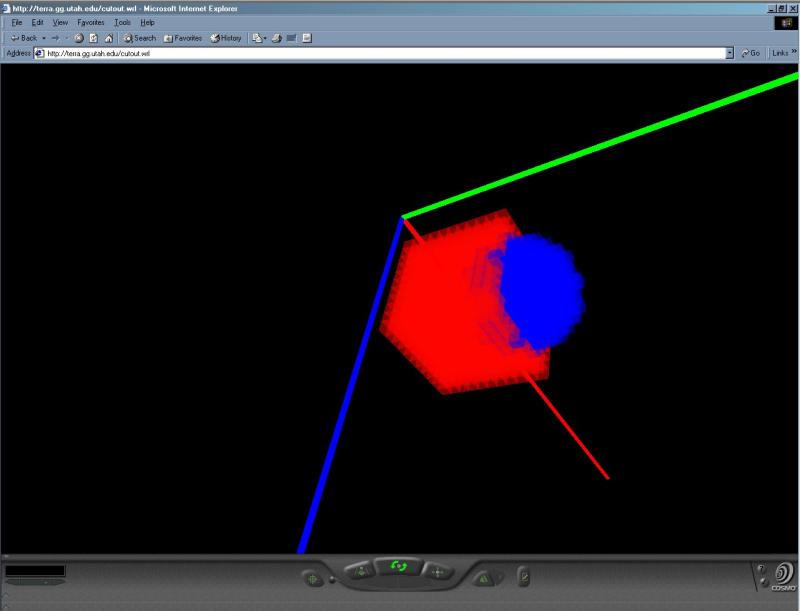Click the Print icon in toolbar
Image resolution: width=800 pixels, height=611 pixels.
pyautogui.click(x=278, y=38)
